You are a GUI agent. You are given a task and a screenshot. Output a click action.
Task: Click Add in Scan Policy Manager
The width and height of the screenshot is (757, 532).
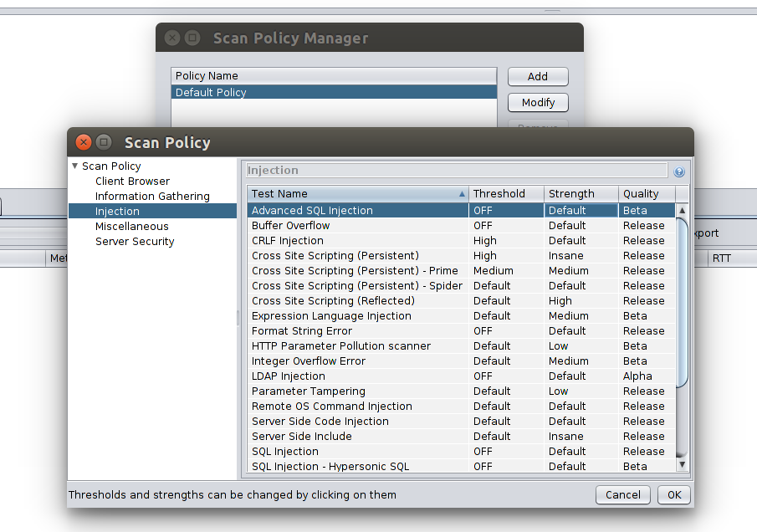[x=538, y=76]
